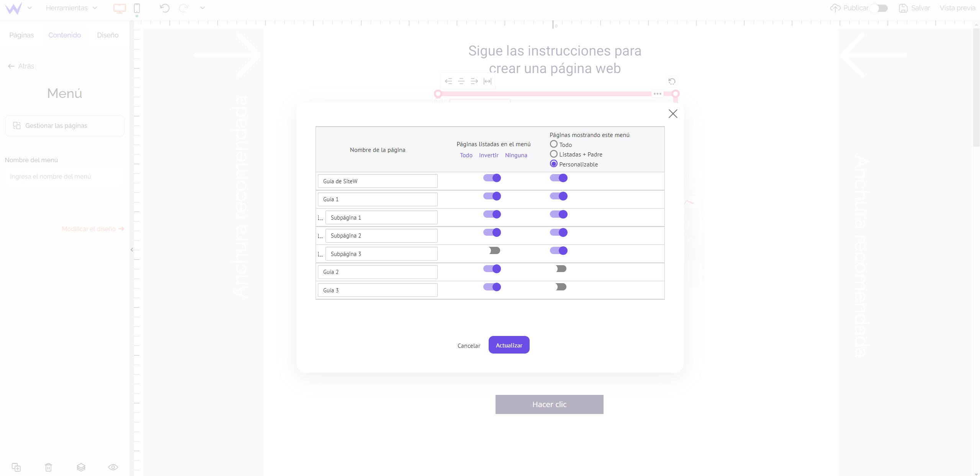
Task: Select desktop view monitor icon
Action: pyautogui.click(x=119, y=8)
